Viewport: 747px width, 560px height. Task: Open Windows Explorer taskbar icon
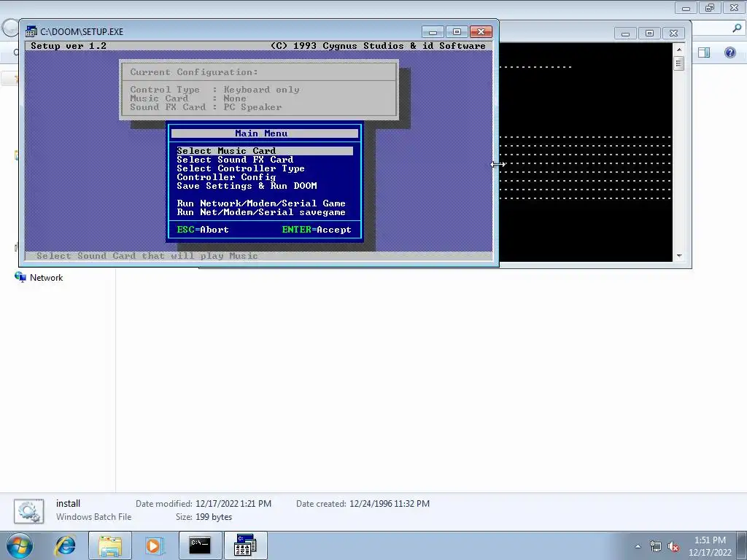[110, 545]
